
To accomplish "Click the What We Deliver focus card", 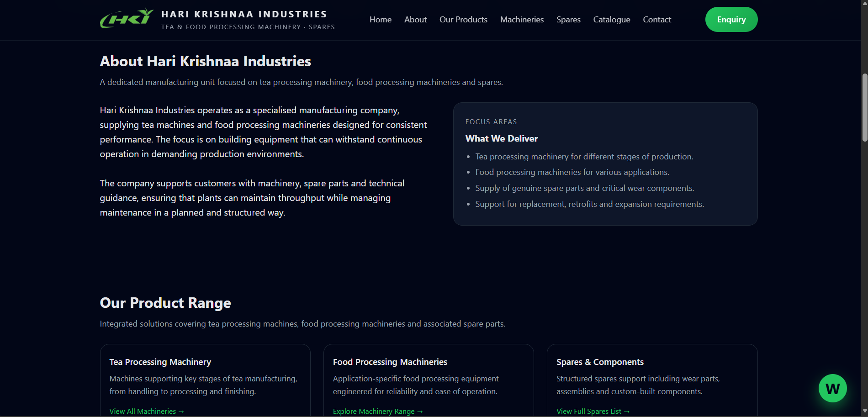I will tap(605, 164).
